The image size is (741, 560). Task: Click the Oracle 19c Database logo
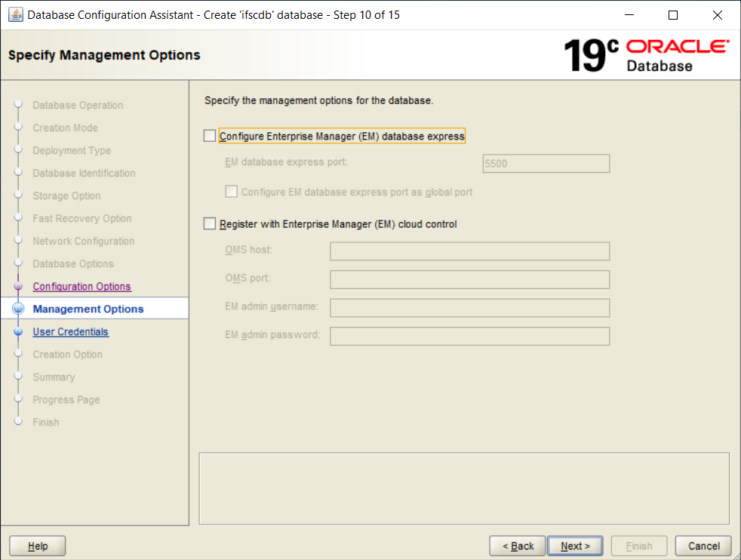click(647, 55)
